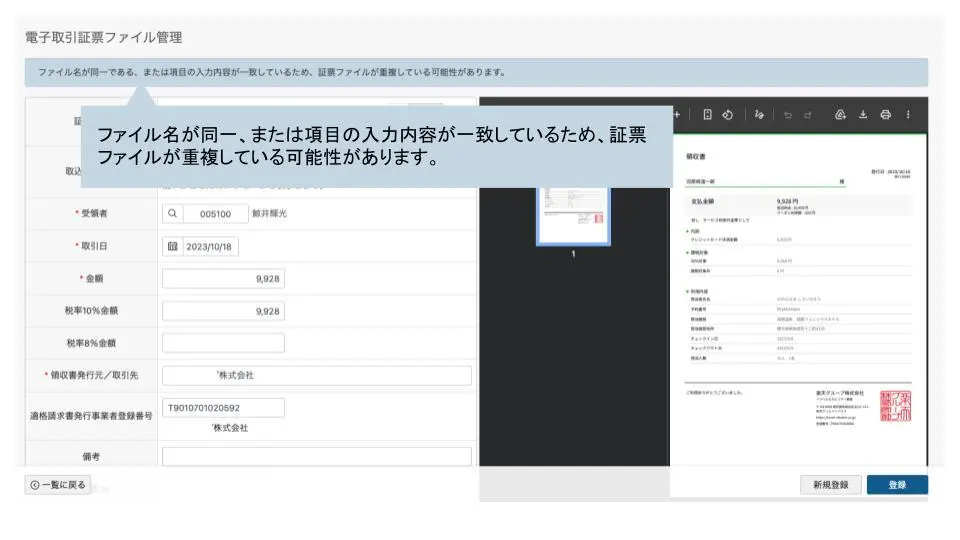Click the undo arrow in PDF toolbar
This screenshot has width=960, height=540.
point(788,114)
